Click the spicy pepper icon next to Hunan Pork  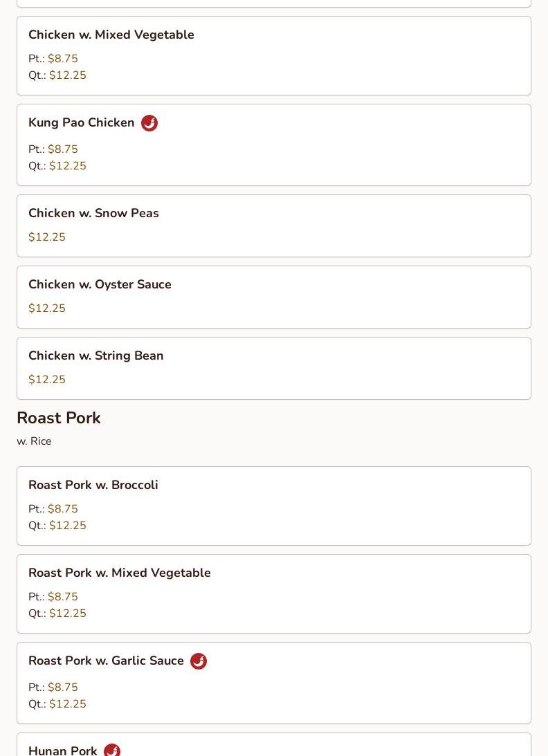(112, 750)
